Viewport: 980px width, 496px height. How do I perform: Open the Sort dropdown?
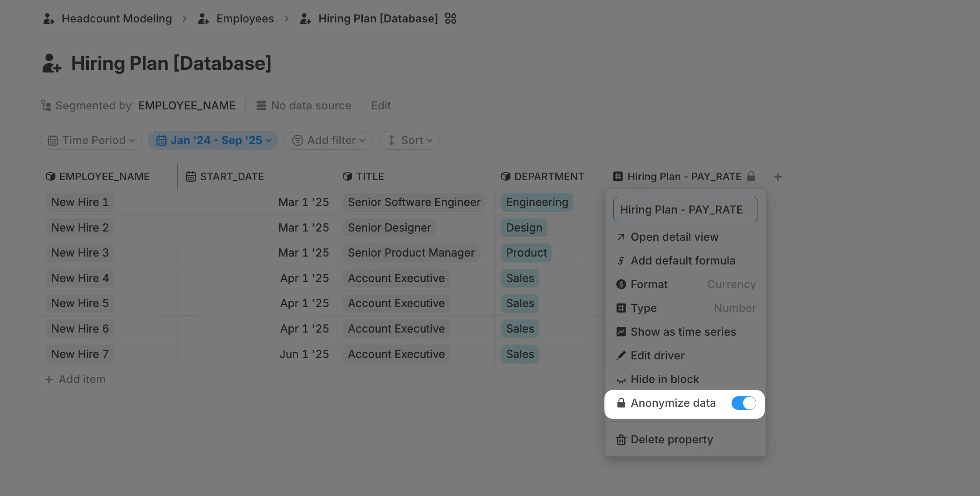pyautogui.click(x=408, y=140)
